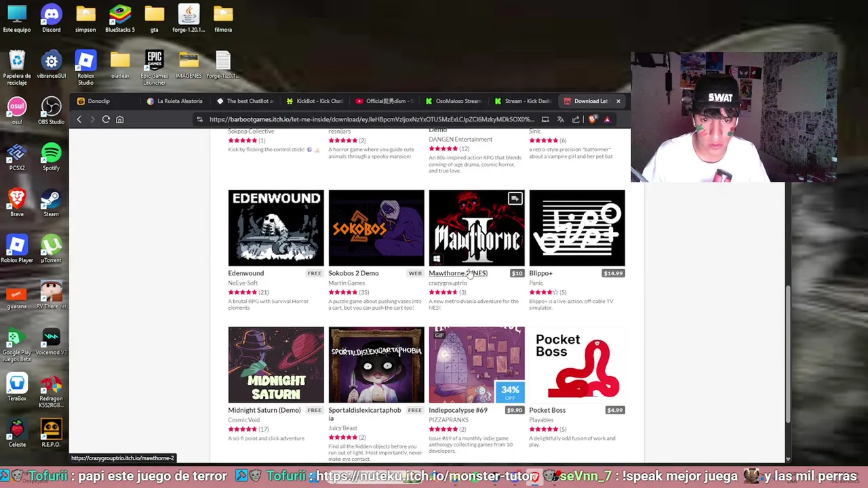
Task: Open the filmora folder icon
Action: click(223, 18)
